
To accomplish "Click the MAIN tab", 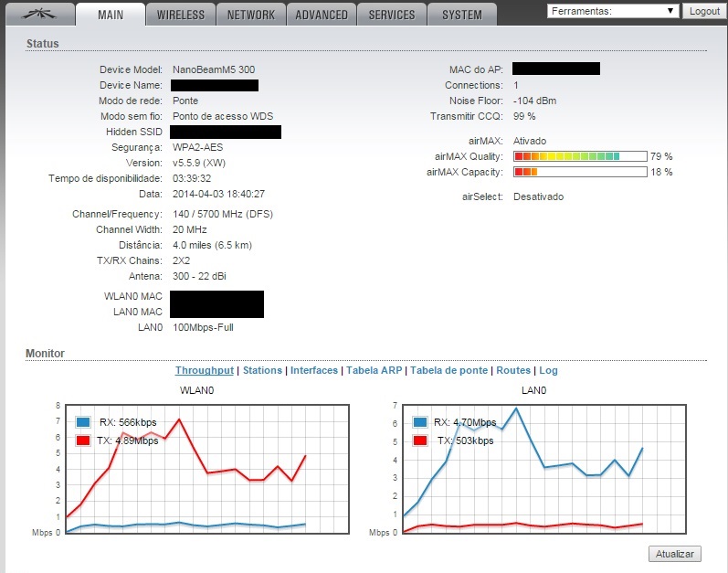I will [111, 15].
